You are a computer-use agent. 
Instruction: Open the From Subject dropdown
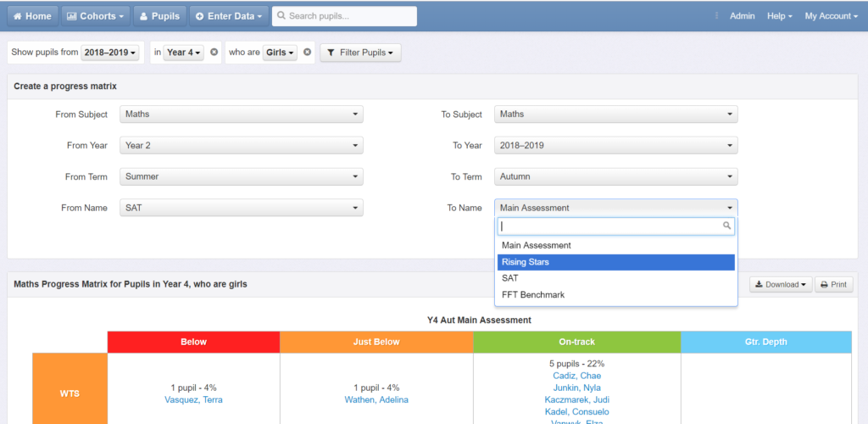click(242, 114)
